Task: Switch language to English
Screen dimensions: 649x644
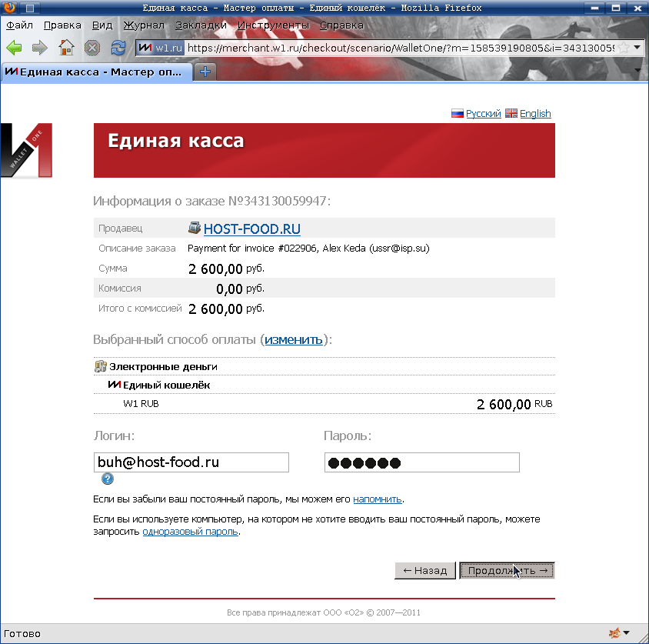Action: (x=535, y=113)
